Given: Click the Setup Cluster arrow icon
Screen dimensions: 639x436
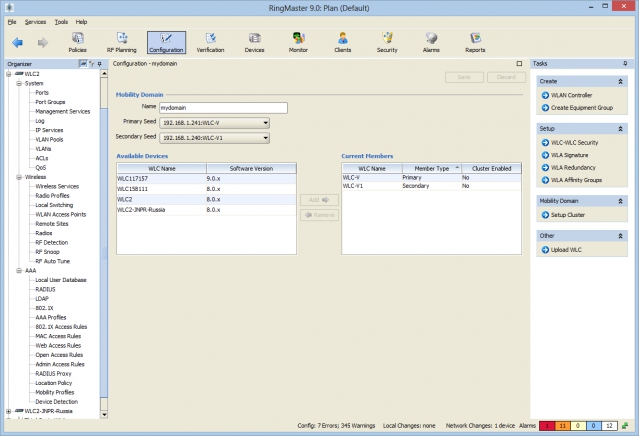Looking at the screenshot, I should point(545,215).
